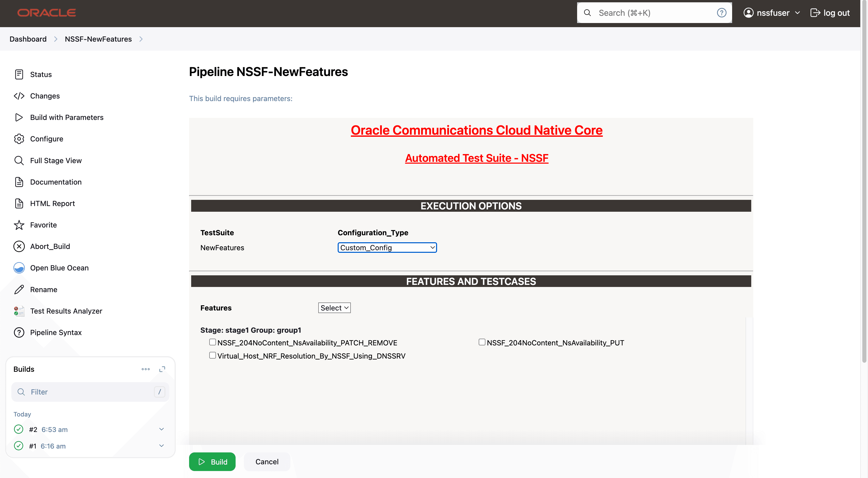
Task: Open the Automated Test Suite NSSF link
Action: pyautogui.click(x=476, y=158)
